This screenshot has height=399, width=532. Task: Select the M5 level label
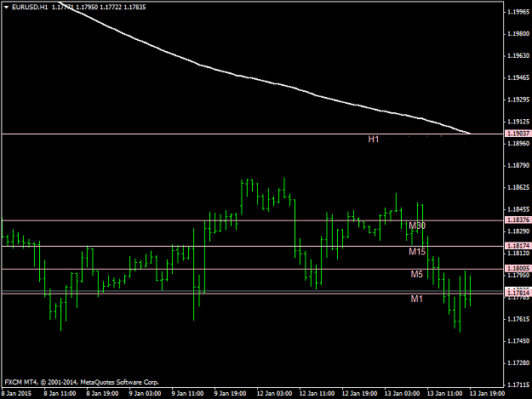(x=416, y=274)
